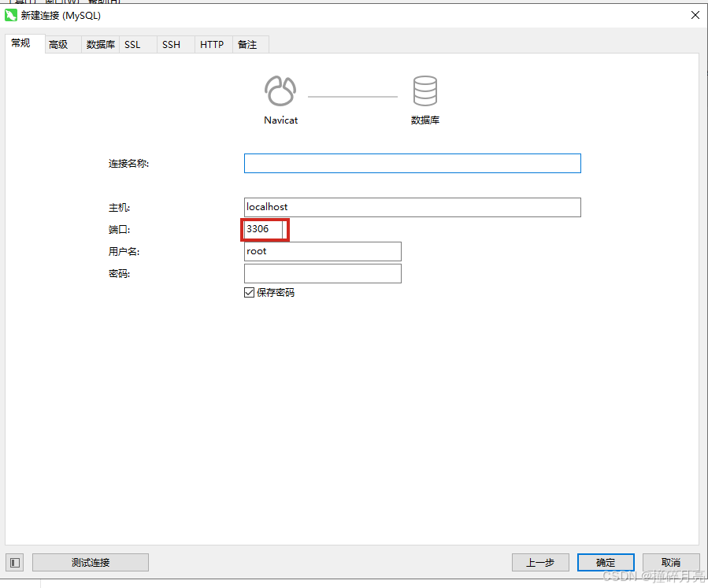Select the 常规 tab
708x588 pixels.
click(22, 43)
